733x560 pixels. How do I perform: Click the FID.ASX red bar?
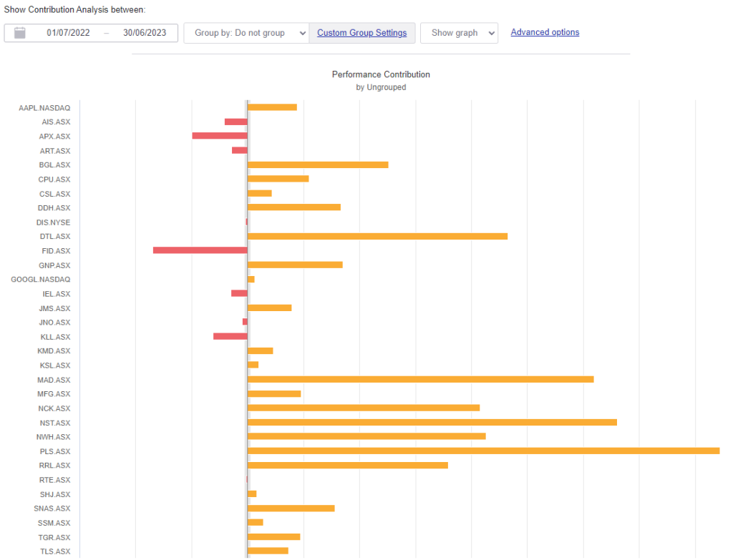coord(200,250)
